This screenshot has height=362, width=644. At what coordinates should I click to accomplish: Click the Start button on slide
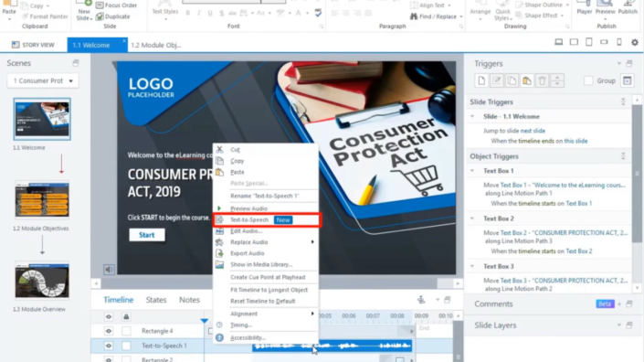point(147,235)
